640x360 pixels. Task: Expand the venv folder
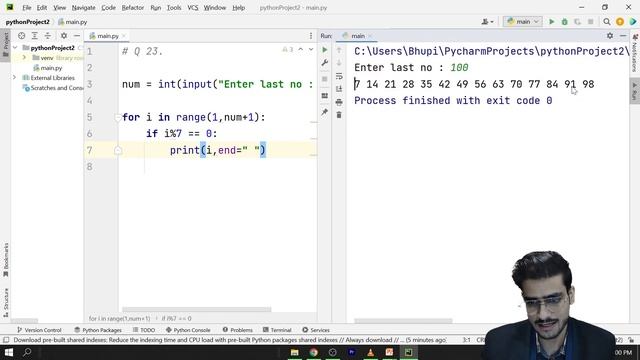point(24,58)
